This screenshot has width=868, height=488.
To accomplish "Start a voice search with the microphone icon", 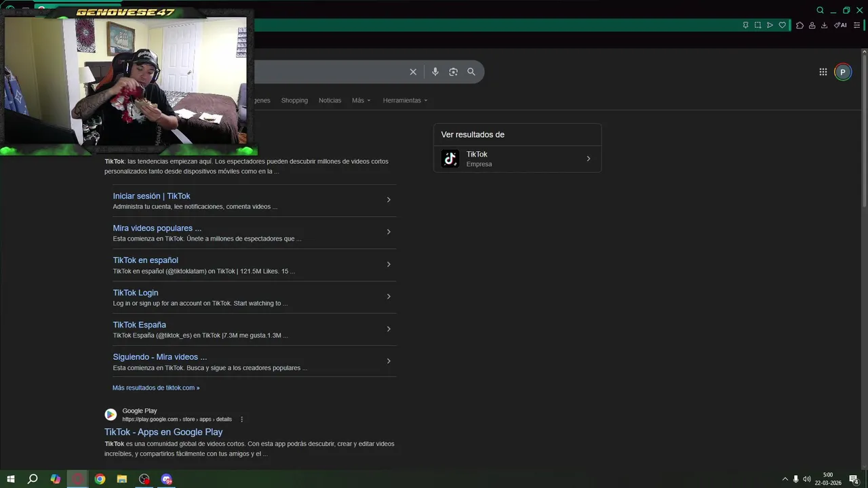I will tap(435, 72).
